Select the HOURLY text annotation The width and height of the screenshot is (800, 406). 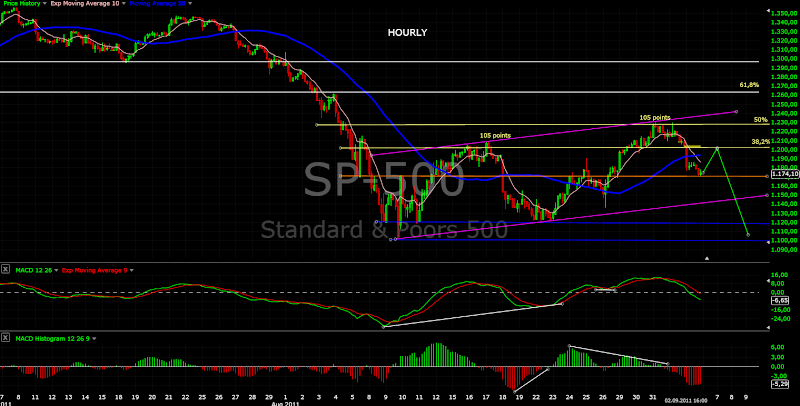tap(407, 33)
